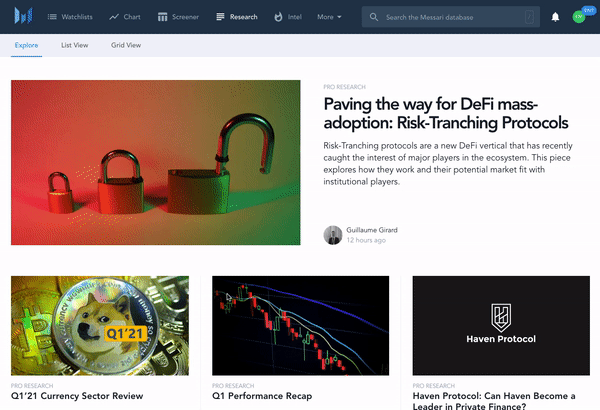Click the Guillaume Girard author name
This screenshot has width=600, height=410.
[x=372, y=230]
